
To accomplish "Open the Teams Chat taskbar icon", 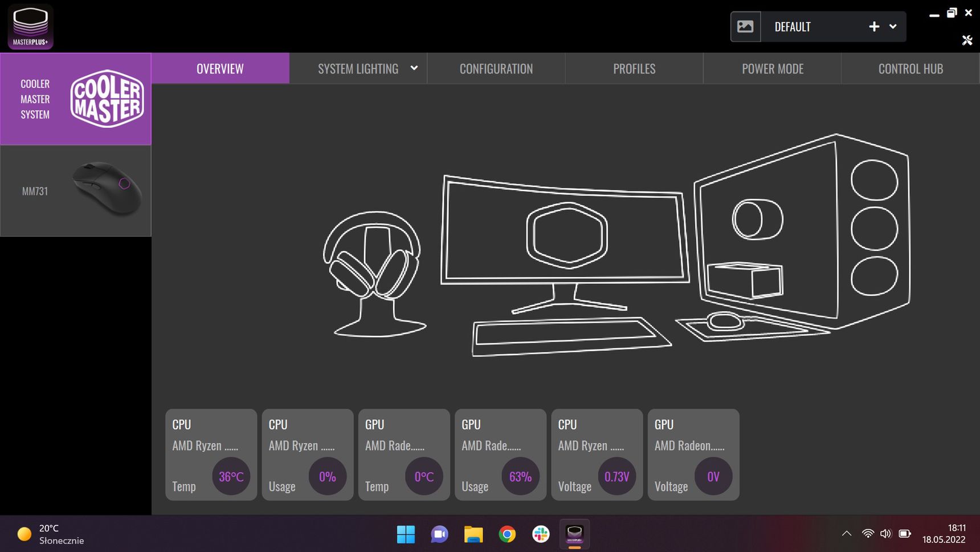I will (439, 534).
